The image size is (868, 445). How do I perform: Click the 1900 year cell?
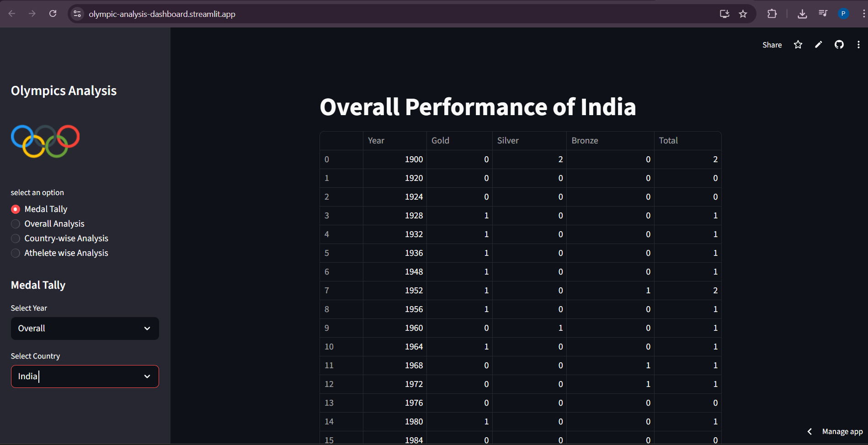coord(395,159)
